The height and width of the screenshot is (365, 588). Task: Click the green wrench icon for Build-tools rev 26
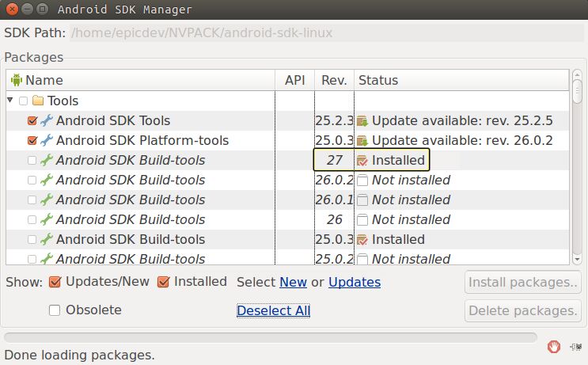click(47, 219)
